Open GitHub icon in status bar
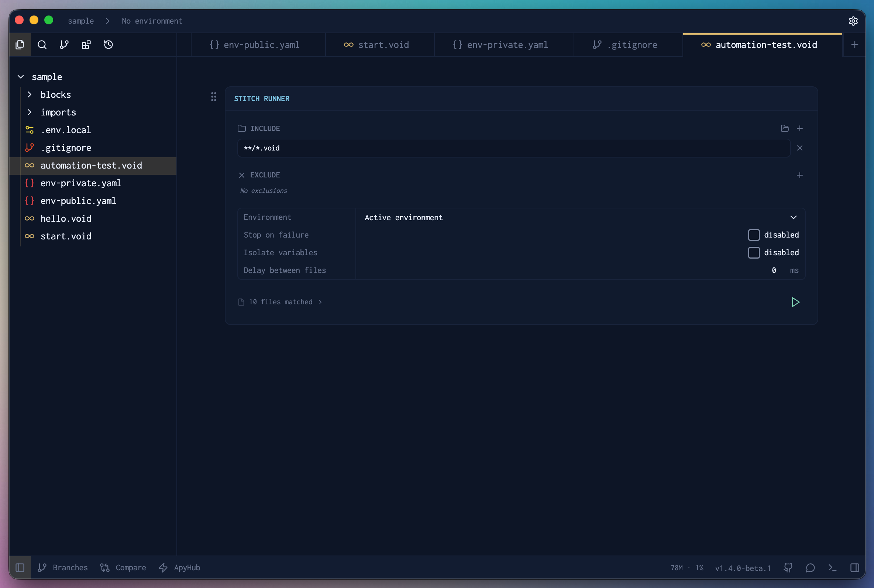This screenshot has width=874, height=588. pyautogui.click(x=788, y=568)
